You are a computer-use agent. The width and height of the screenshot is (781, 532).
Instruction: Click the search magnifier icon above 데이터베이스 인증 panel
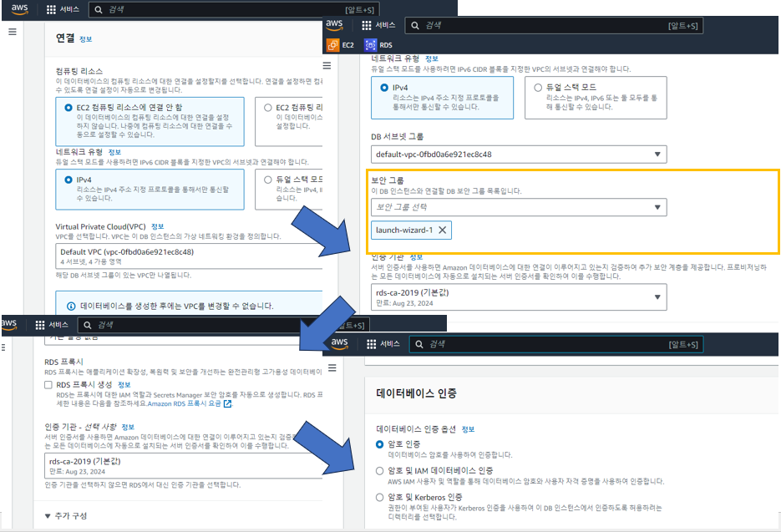click(x=419, y=344)
